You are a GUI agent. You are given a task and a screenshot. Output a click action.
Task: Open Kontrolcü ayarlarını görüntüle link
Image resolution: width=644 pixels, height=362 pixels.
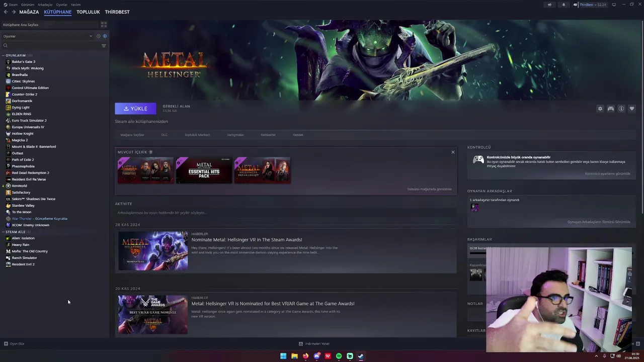[x=607, y=173]
